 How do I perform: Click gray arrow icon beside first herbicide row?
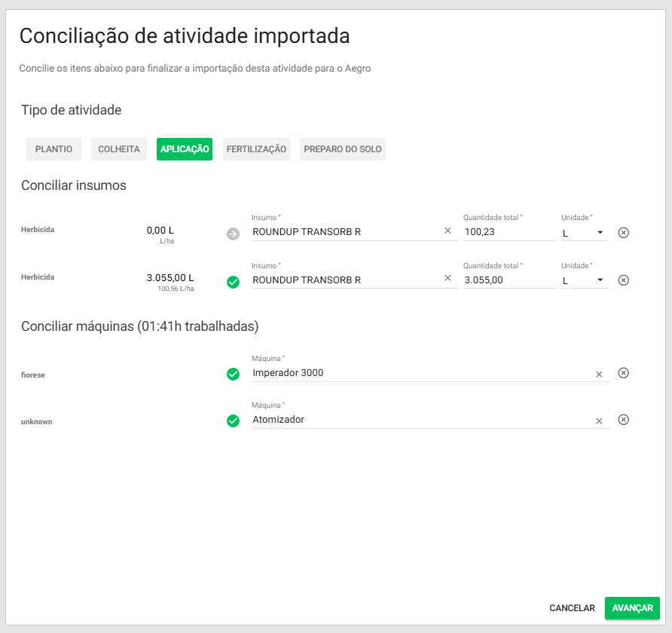(x=233, y=234)
